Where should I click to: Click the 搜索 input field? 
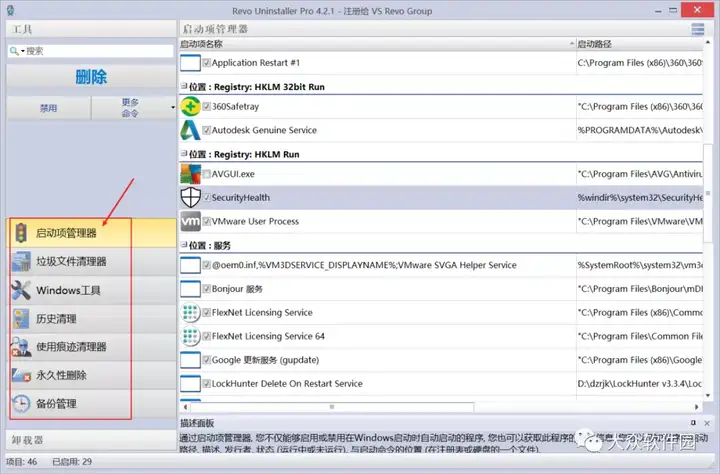coord(99,51)
